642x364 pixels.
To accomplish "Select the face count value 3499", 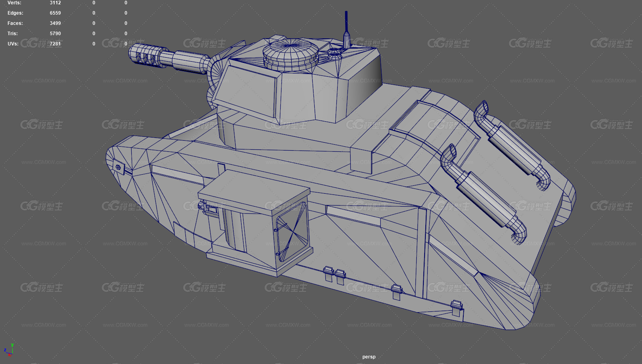I will tap(55, 23).
